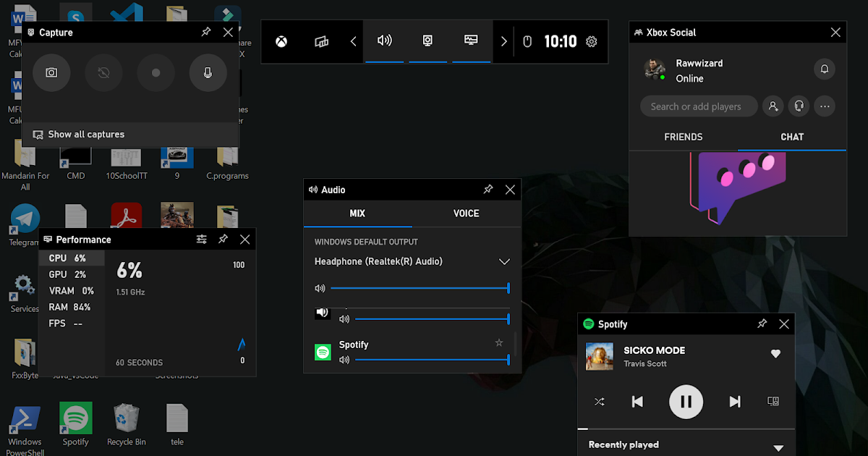Click the Xbox logo on Game Bar

282,41
